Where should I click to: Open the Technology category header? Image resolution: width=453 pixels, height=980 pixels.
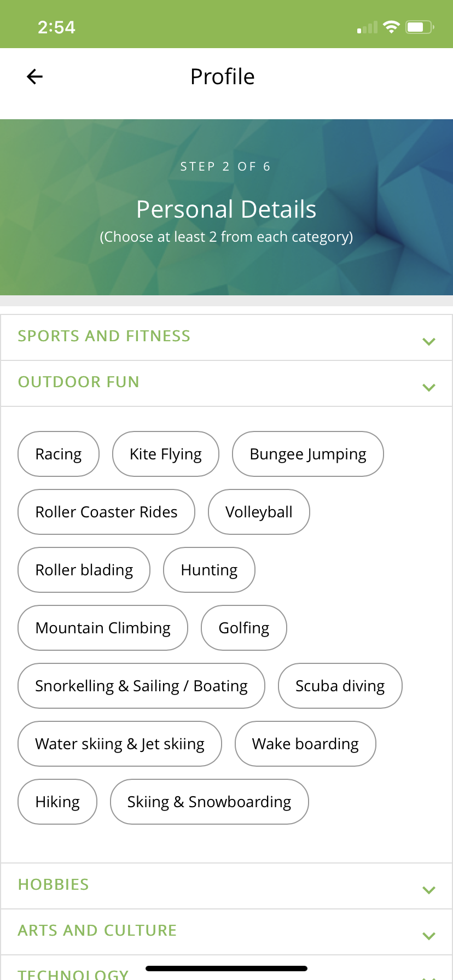point(73,973)
